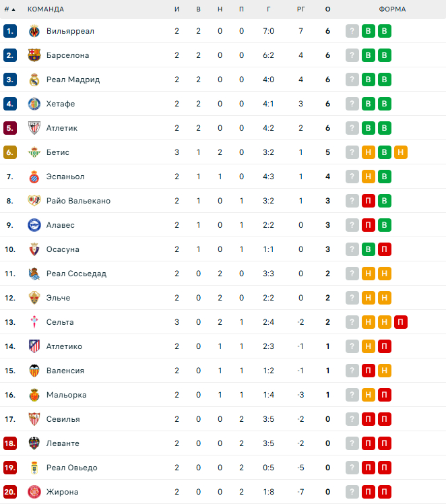Image resolution: width=446 pixels, height=504 pixels.
Task: Click the Villarreal club crest icon
Action: [34, 31]
